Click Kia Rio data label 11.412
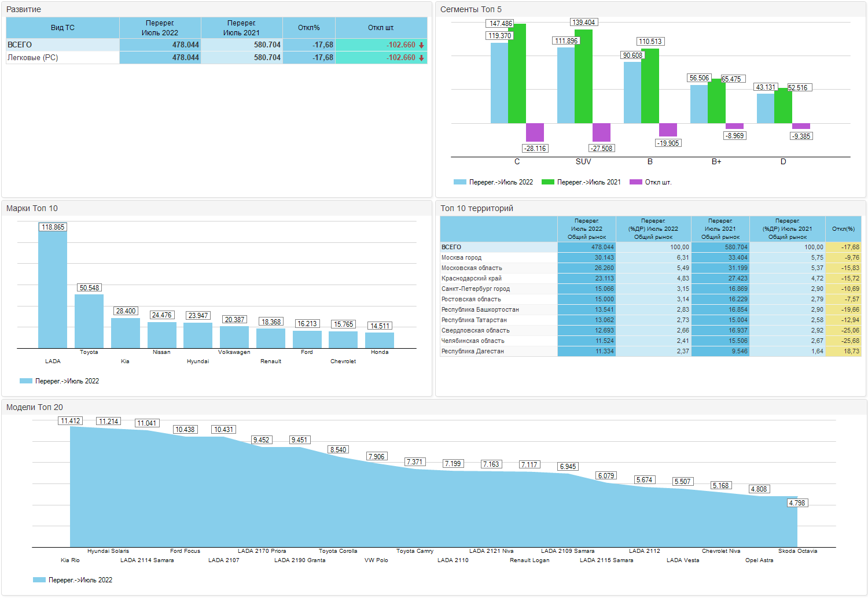The height and width of the screenshot is (613, 868). coord(71,421)
